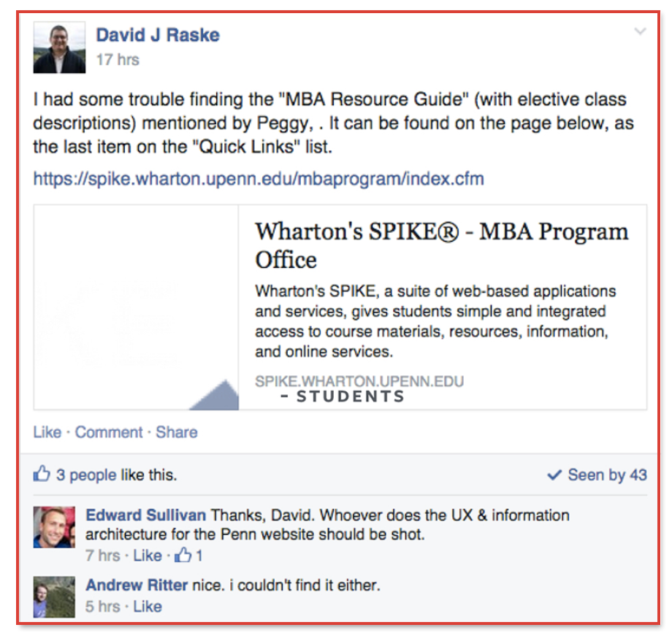The image size is (672, 641).
Task: Like Andrew Ritter's comment
Action: pos(147,606)
